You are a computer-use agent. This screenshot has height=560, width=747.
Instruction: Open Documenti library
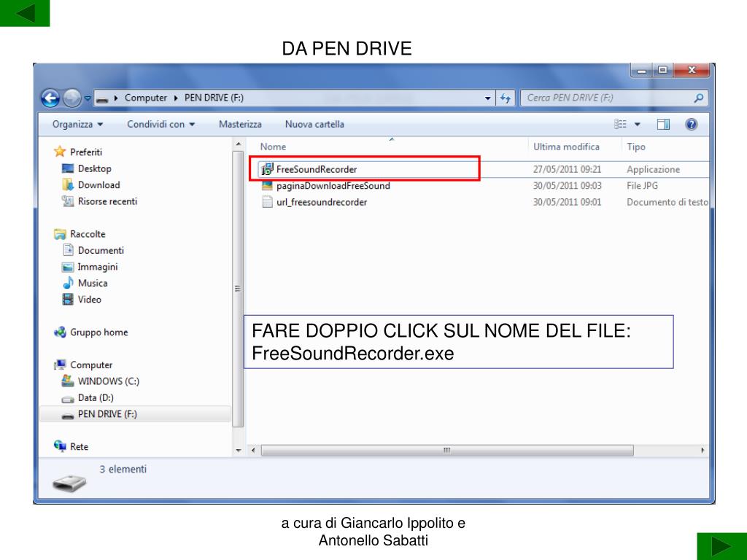pyautogui.click(x=101, y=251)
